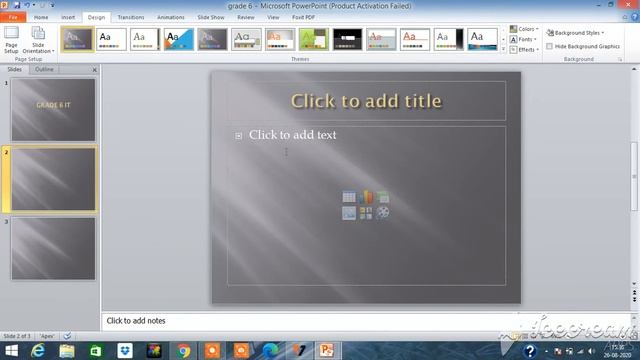Open the Customize Quick Access Toolbar dropdown
This screenshot has height=360, width=640.
click(x=52, y=5)
